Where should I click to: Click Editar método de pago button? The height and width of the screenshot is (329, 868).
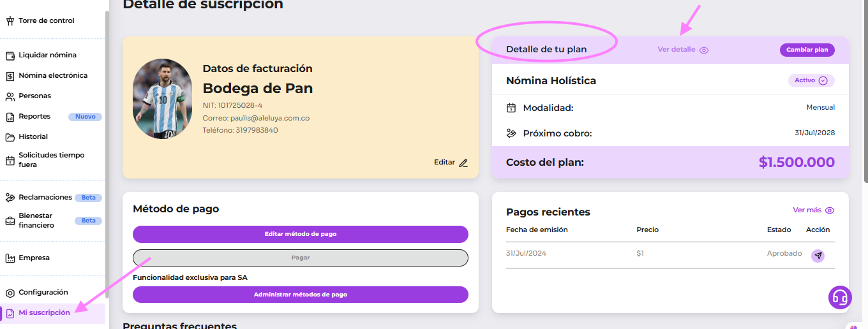(300, 234)
